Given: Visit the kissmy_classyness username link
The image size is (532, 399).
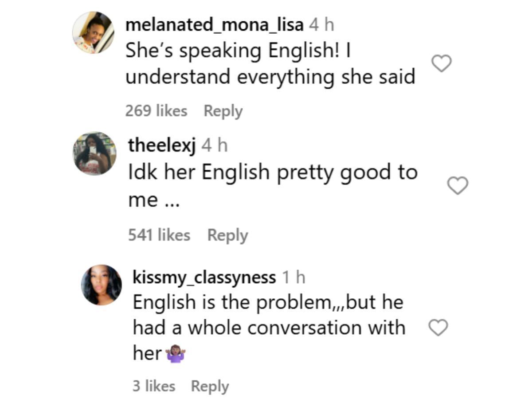Looking at the screenshot, I should (x=204, y=278).
